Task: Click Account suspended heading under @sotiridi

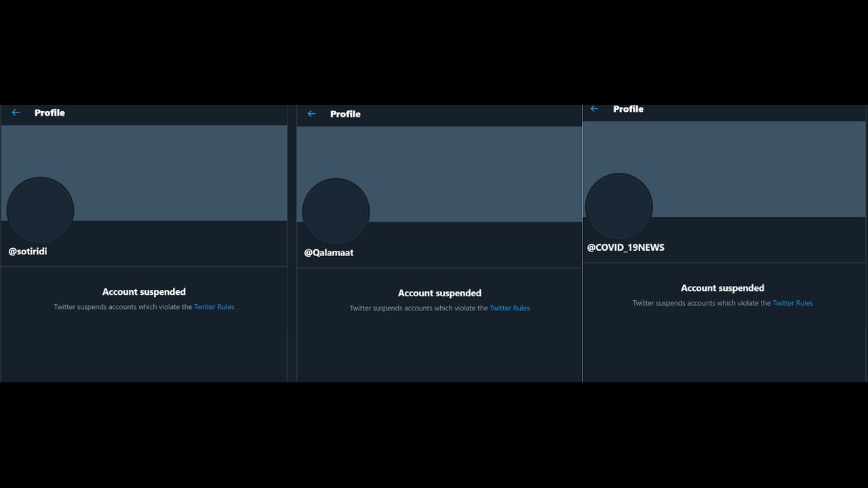Action: (x=144, y=292)
